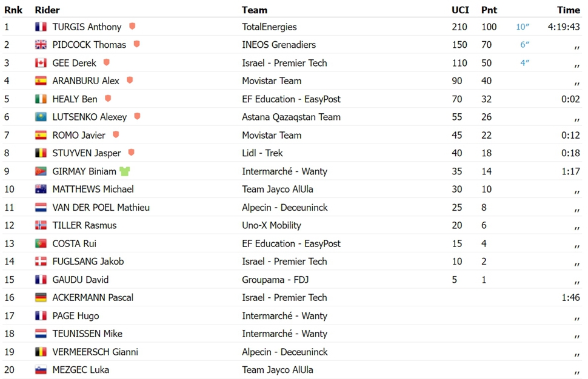This screenshot has width=588, height=379.
Task: Click the orange shield icon beside PIDCOCK Thomas
Action: point(137,44)
